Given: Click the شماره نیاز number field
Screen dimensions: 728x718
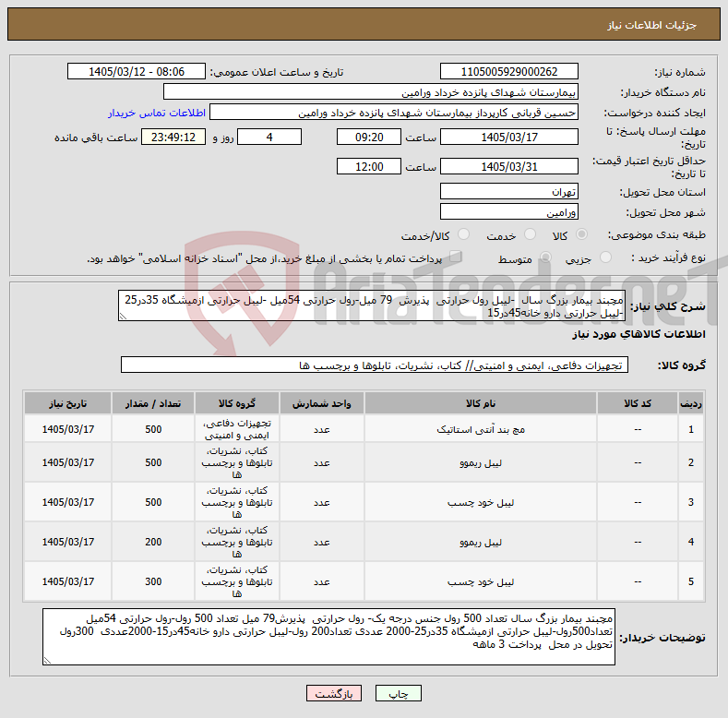Looking at the screenshot, I should coord(508,71).
